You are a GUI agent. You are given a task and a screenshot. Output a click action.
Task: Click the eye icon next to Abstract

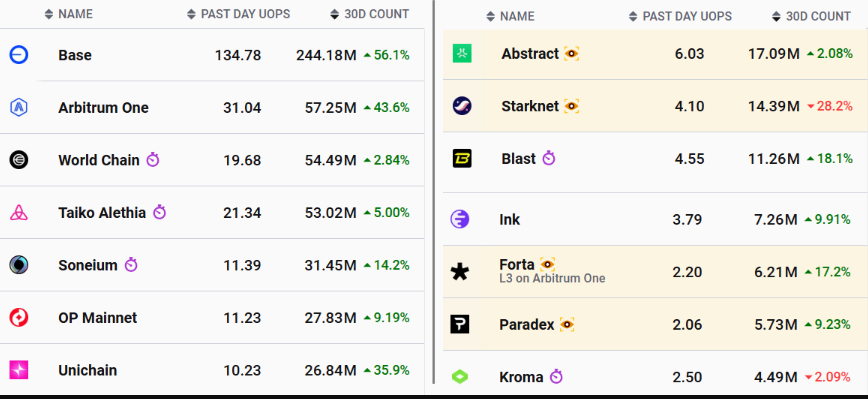(x=572, y=54)
